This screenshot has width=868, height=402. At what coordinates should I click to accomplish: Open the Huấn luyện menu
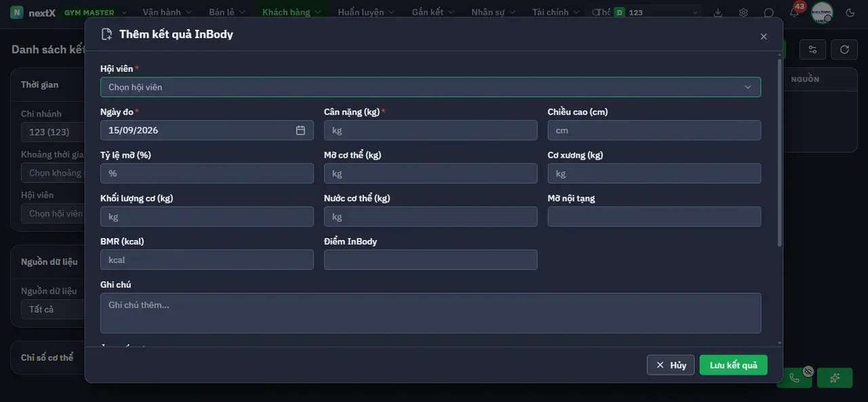tap(366, 12)
